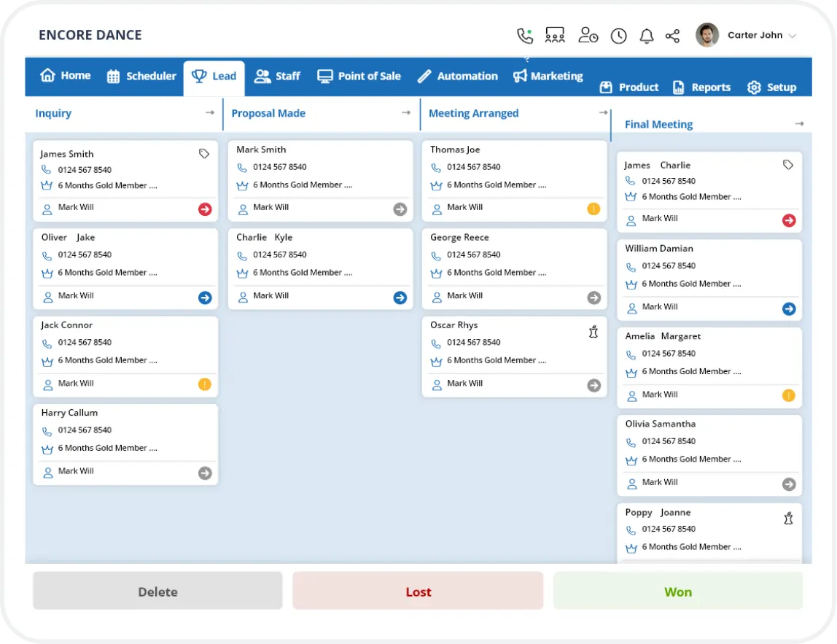Click the Proposal Made column arrow
This screenshot has height=644, width=837.
[x=406, y=112]
